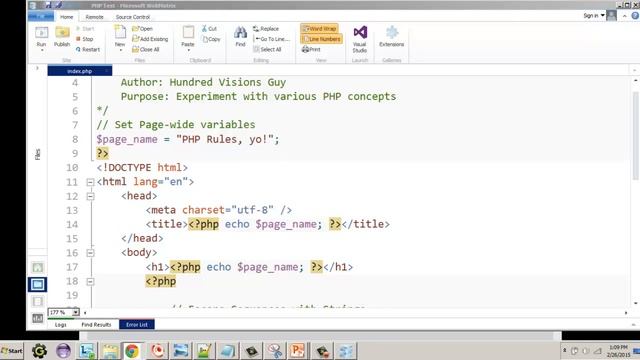This screenshot has width=640, height=360.
Task: Open the Error List tab
Action: click(137, 324)
